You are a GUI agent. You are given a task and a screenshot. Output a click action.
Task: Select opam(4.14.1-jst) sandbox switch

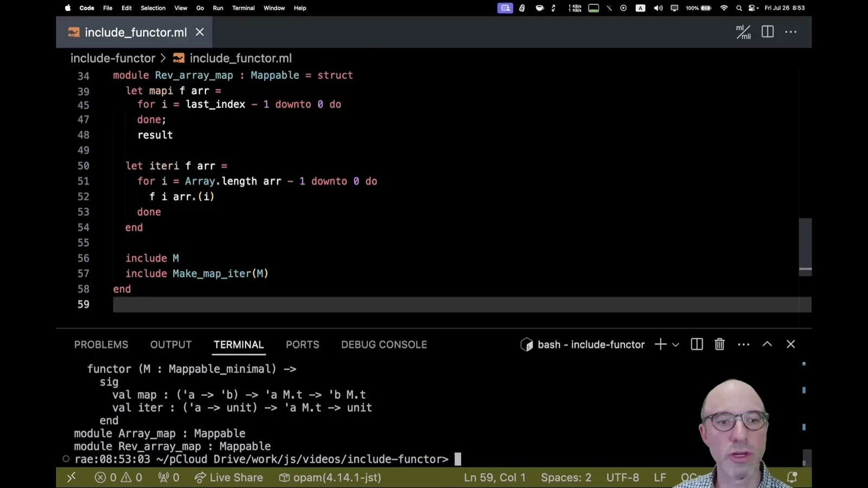330,478
